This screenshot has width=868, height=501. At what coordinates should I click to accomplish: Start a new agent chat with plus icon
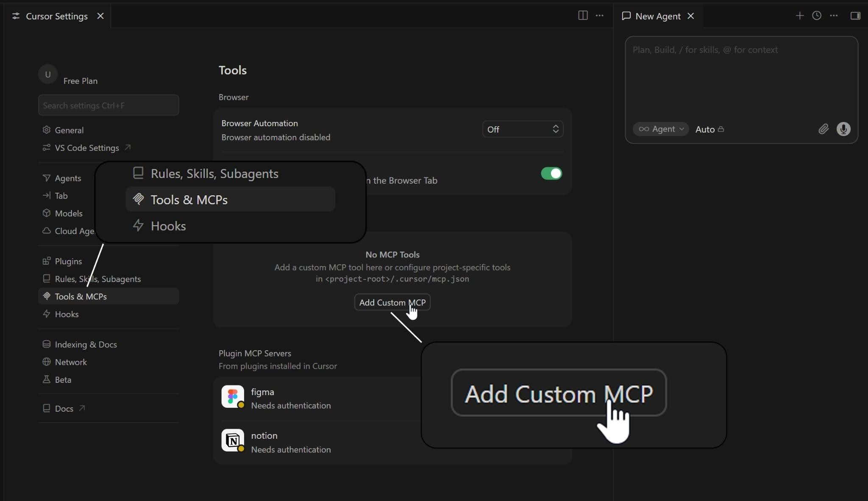coord(799,16)
